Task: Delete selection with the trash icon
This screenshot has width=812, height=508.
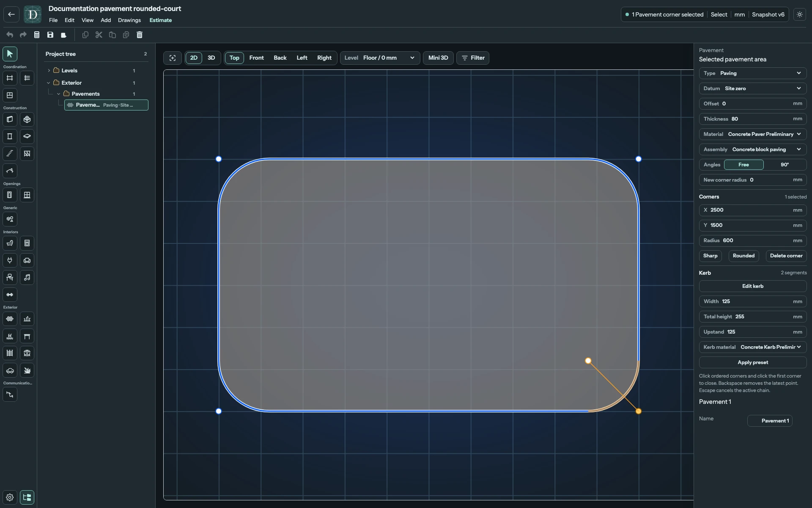Action: (x=140, y=35)
